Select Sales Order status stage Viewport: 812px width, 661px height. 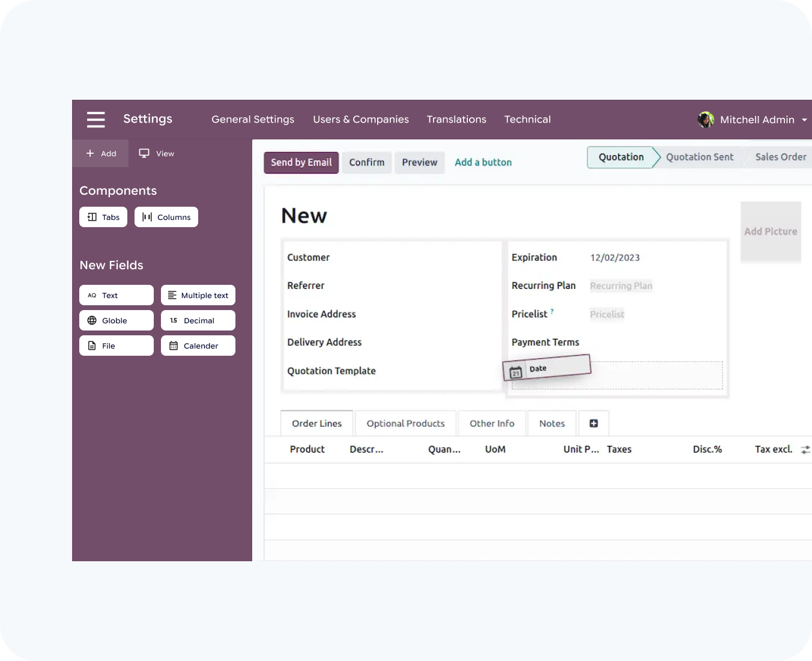pyautogui.click(x=780, y=157)
